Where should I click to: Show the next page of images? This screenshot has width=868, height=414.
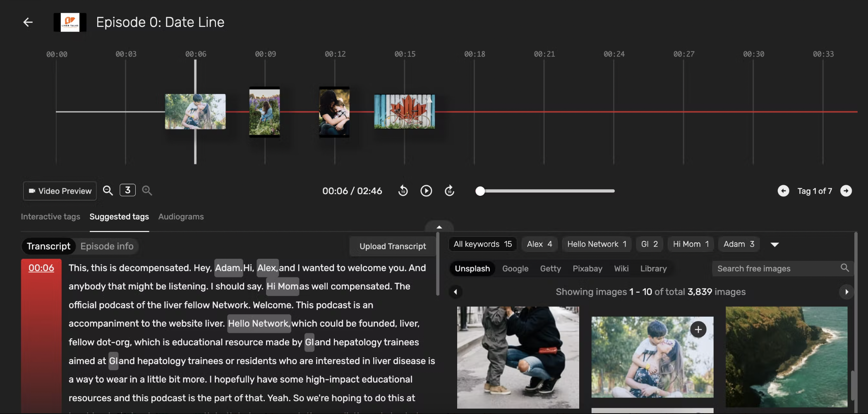coord(846,292)
